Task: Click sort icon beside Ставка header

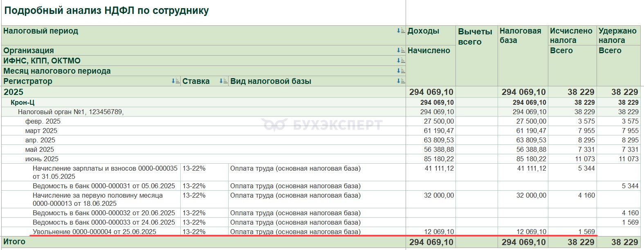Action: 223,81
